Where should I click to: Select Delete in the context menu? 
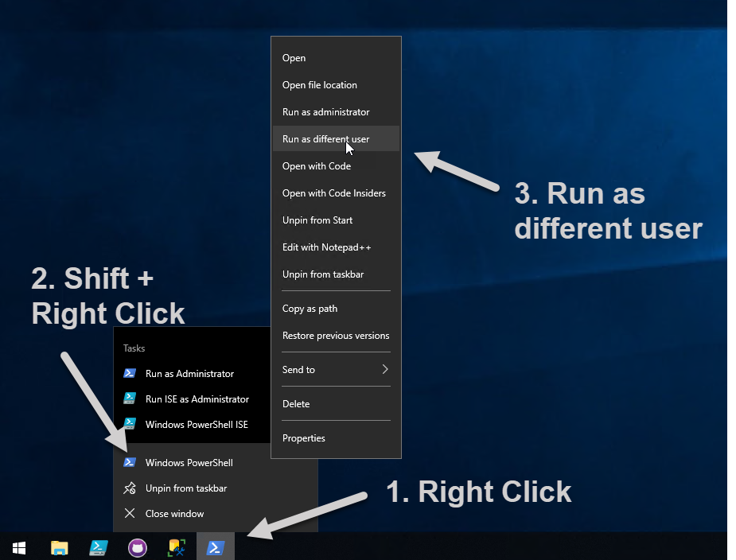[336, 403]
